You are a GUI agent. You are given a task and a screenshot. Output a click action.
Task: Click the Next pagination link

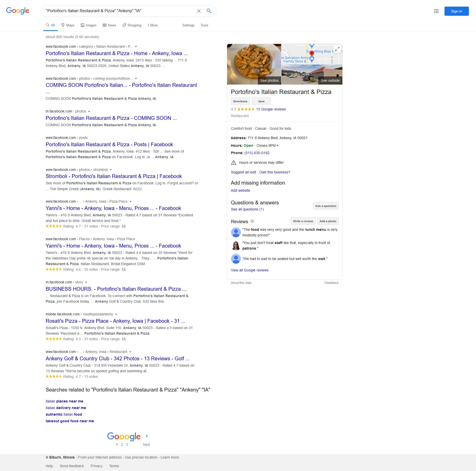click(146, 445)
